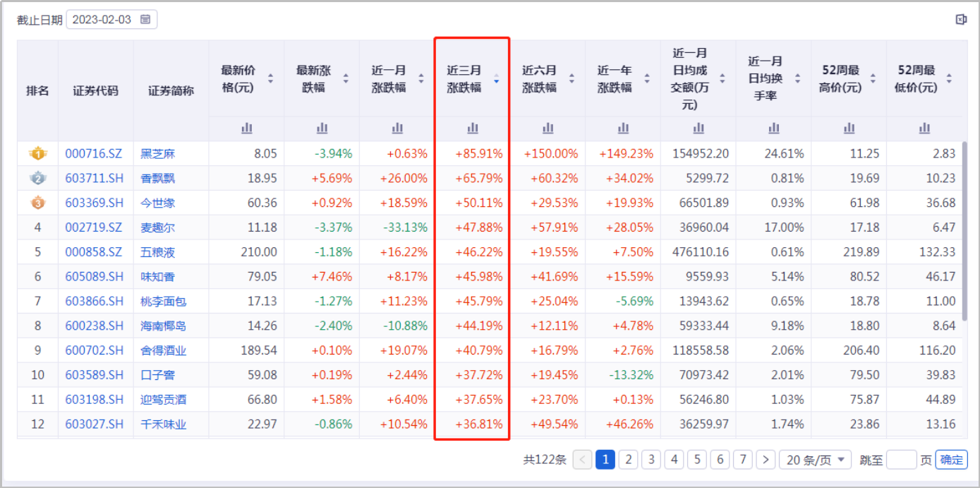The width and height of the screenshot is (980, 488).
Task: Click the gold rank 1 medal
Action: pos(37,153)
